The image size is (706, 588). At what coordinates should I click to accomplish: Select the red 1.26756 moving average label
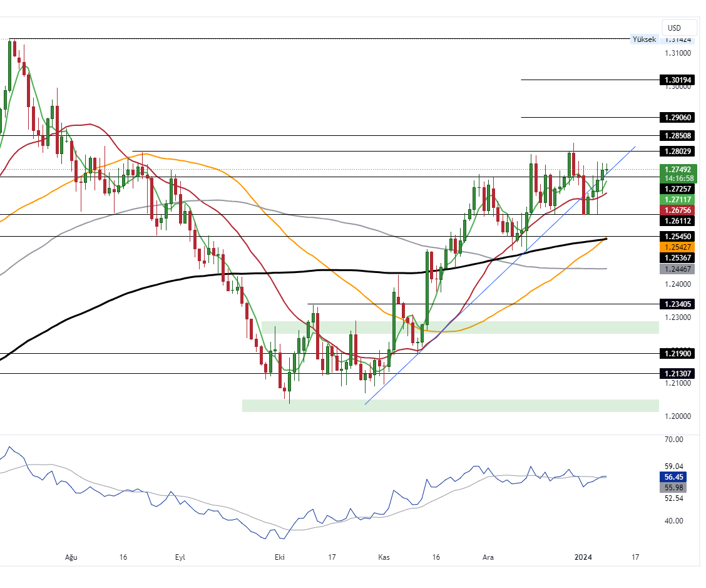pos(678,210)
